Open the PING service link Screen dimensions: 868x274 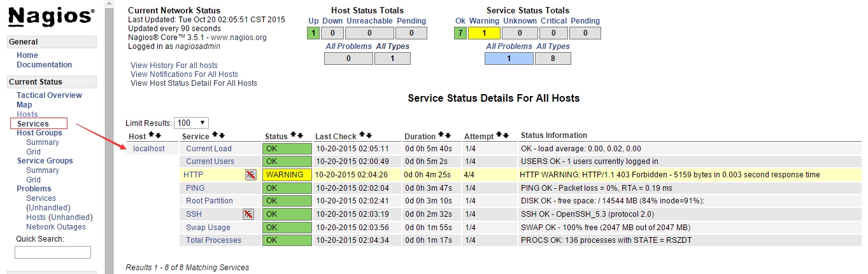[x=196, y=188]
